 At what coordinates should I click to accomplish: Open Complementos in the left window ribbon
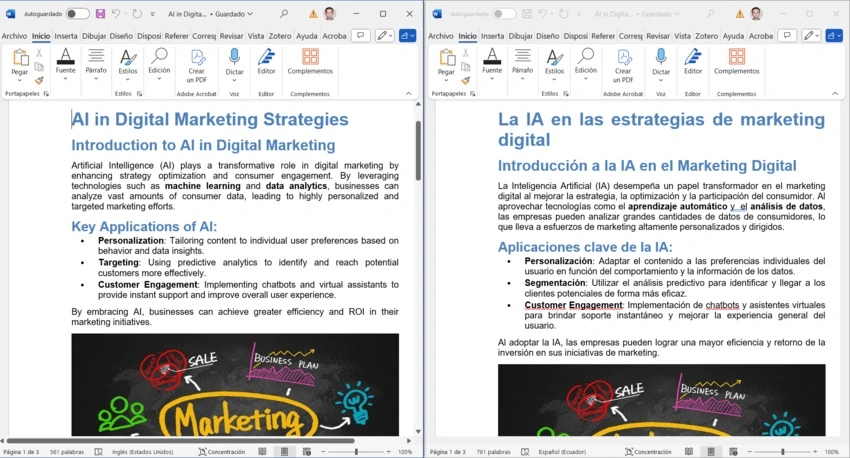pos(310,61)
